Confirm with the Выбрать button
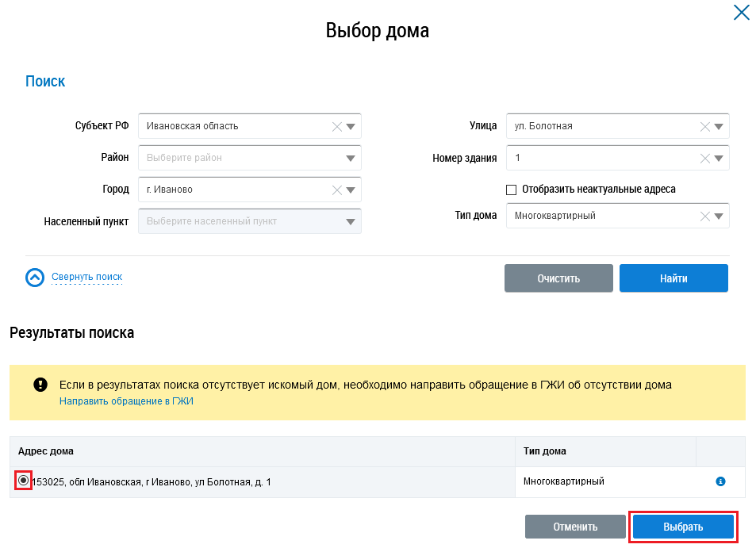 [x=683, y=527]
